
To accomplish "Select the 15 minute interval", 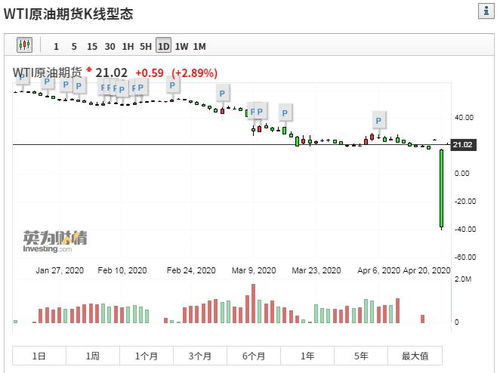I will 92,46.
